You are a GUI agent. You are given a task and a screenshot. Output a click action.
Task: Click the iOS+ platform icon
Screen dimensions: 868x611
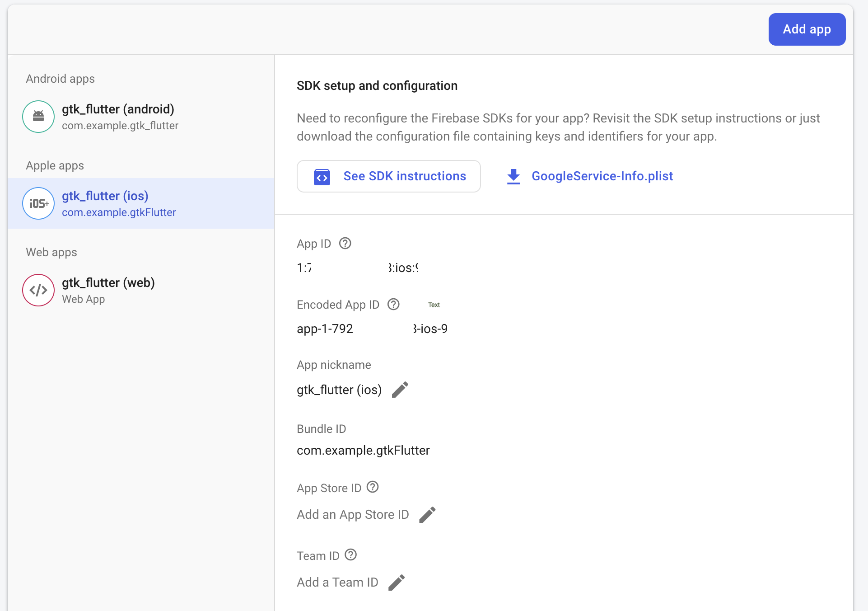click(38, 203)
